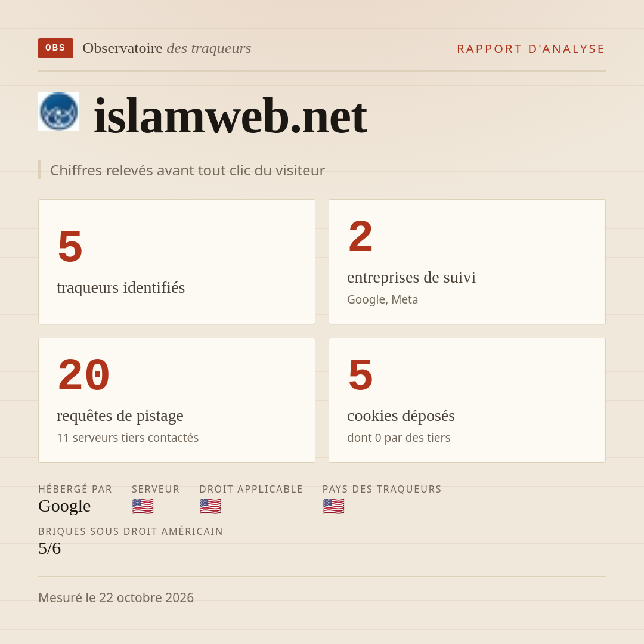Viewport: 644px width, 644px height.
Task: Click the Rapport d'analyse label
Action: [x=531, y=49]
